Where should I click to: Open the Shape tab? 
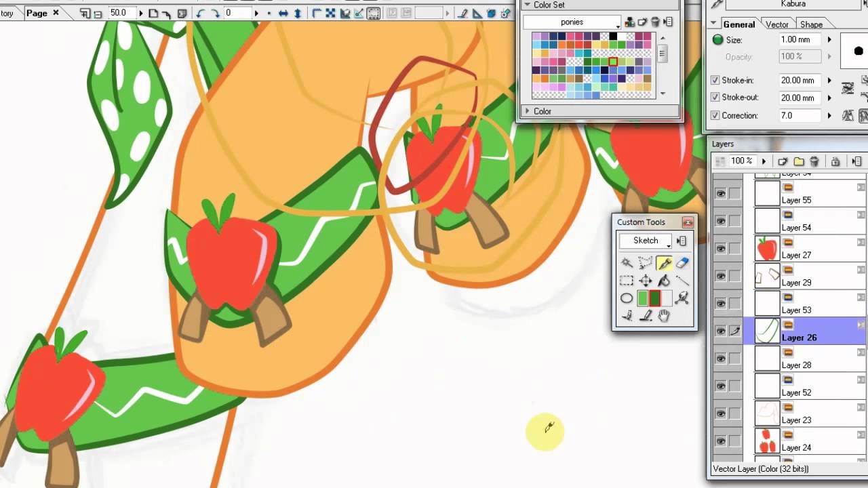pos(811,24)
